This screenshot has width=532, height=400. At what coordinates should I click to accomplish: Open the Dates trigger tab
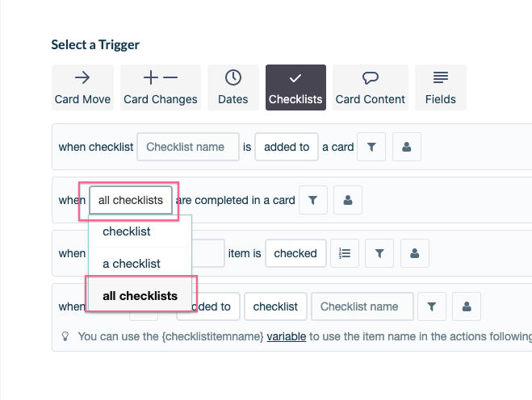(x=233, y=87)
